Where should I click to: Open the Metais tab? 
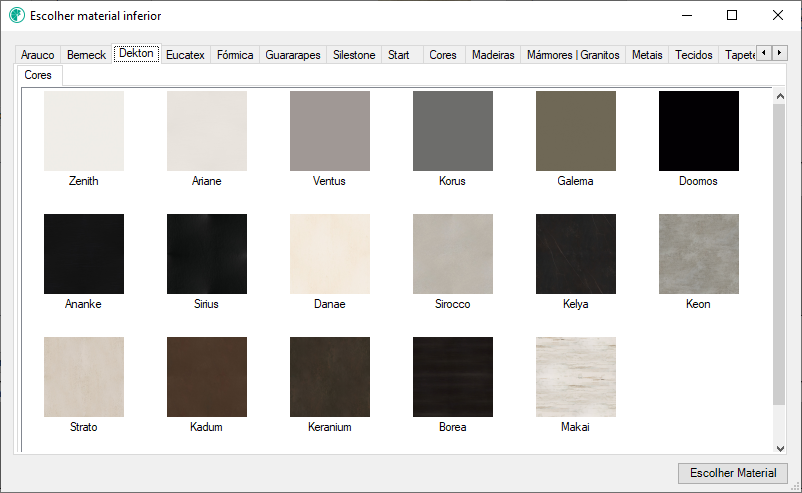click(647, 55)
